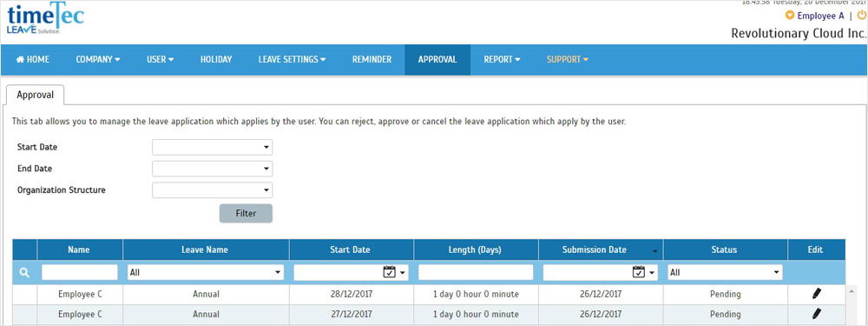Screen dimensions: 868x326
Task: Click Annual in the 28/12/2017 row
Action: coord(206,294)
